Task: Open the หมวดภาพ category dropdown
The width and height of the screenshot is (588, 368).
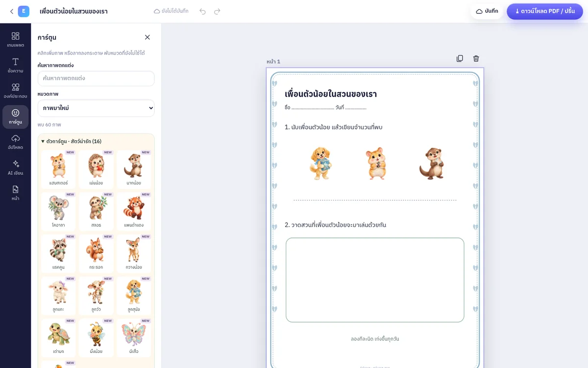Action: tap(96, 108)
